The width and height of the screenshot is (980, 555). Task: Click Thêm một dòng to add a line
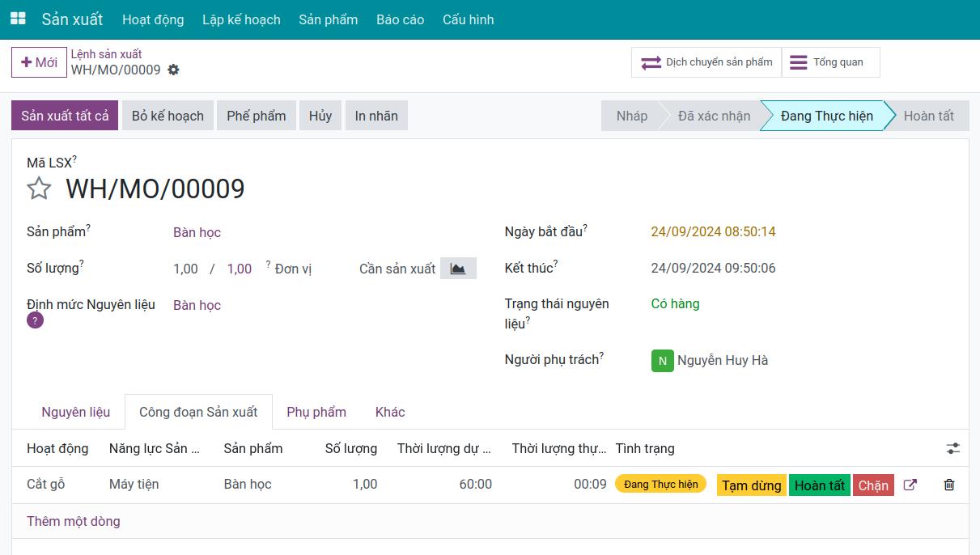point(74,521)
